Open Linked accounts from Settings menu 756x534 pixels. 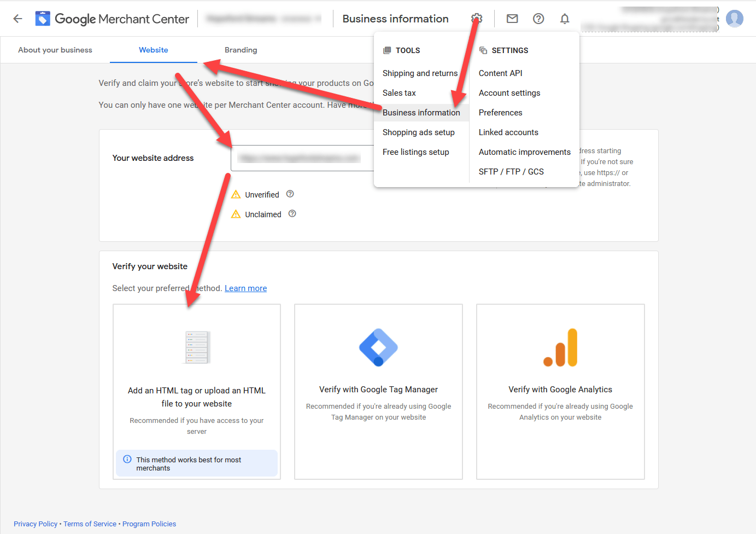(508, 132)
